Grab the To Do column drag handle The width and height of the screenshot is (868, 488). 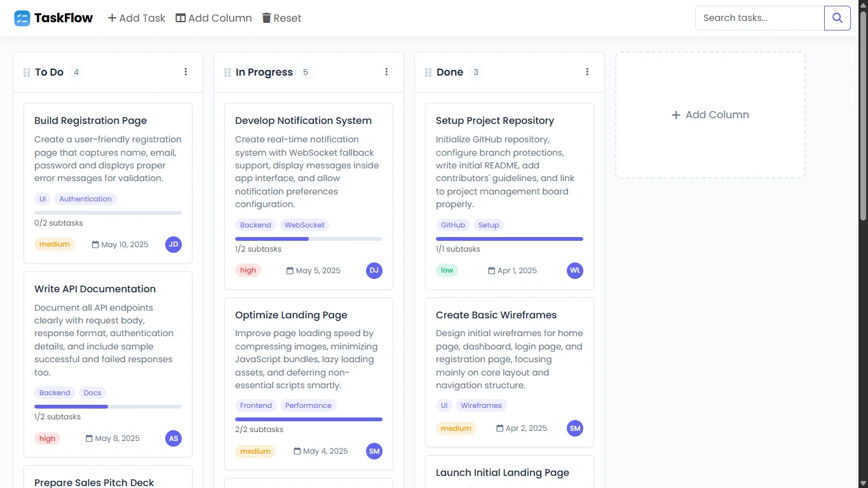[27, 72]
